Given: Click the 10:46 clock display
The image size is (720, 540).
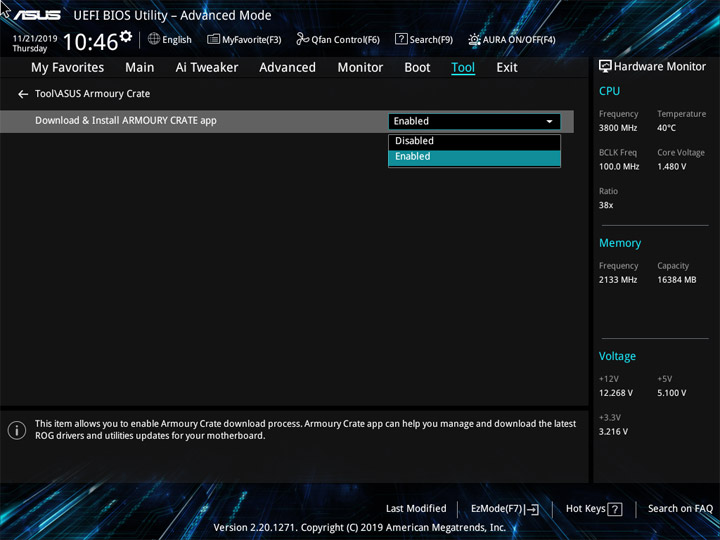Looking at the screenshot, I should pos(90,42).
